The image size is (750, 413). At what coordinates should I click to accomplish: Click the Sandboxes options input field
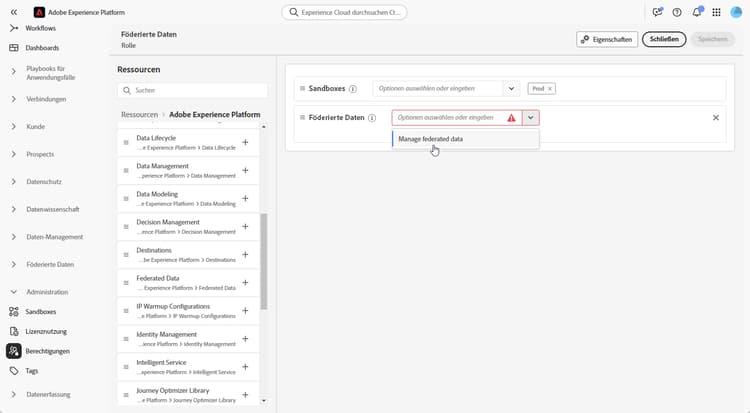click(438, 89)
